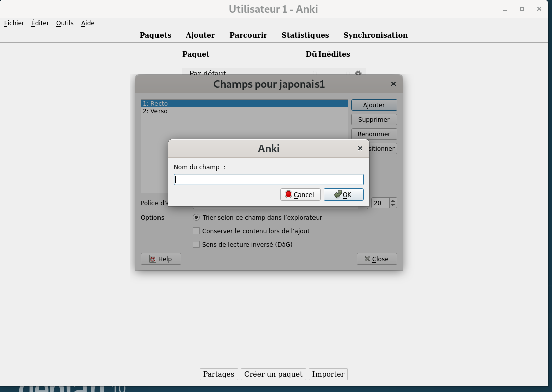This screenshot has width=552, height=392.
Task: Select 'Trier selon ce champ' radio option
Action: coord(196,218)
